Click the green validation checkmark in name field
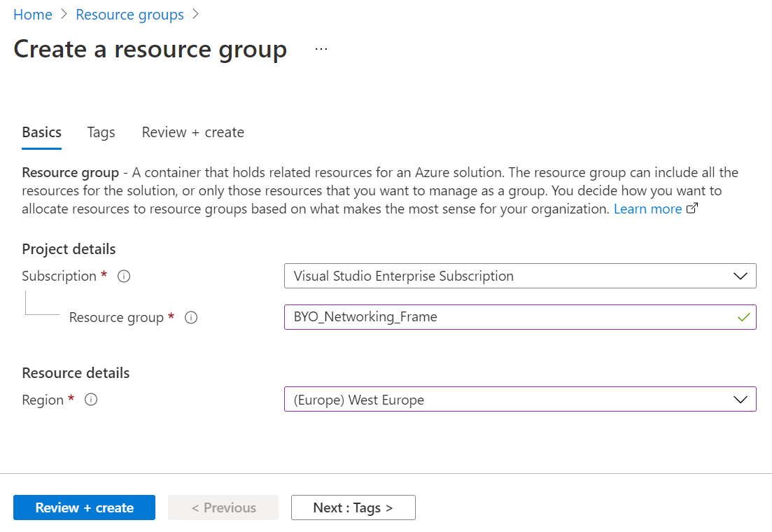 pyautogui.click(x=743, y=317)
